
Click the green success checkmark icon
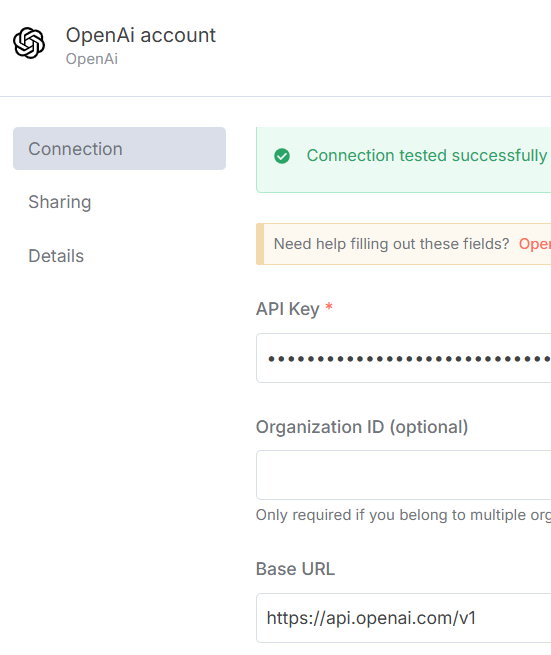click(282, 156)
